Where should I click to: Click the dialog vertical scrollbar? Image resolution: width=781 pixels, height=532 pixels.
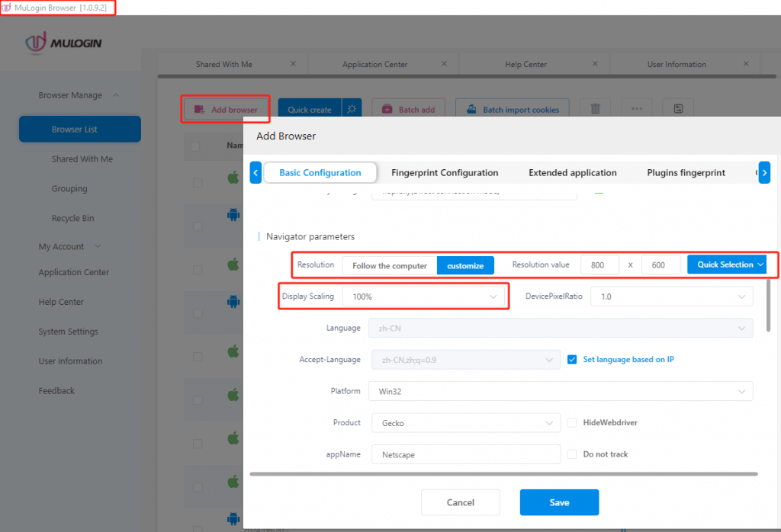pyautogui.click(x=768, y=306)
